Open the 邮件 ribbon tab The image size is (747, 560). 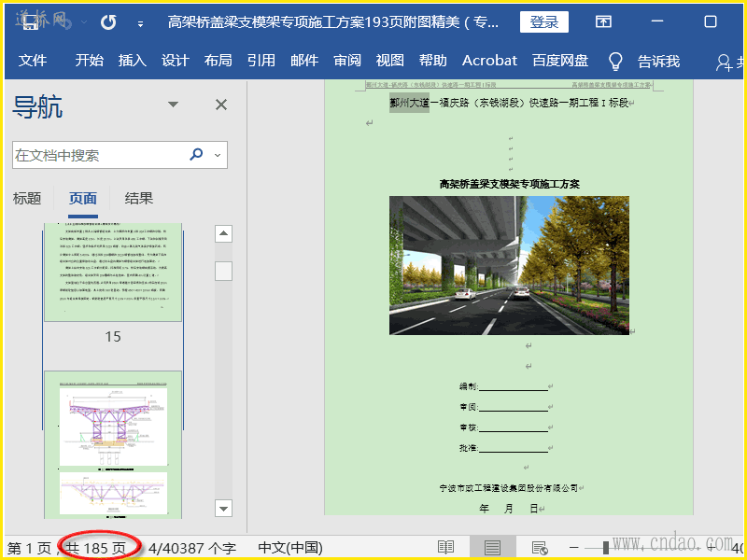pyautogui.click(x=304, y=61)
